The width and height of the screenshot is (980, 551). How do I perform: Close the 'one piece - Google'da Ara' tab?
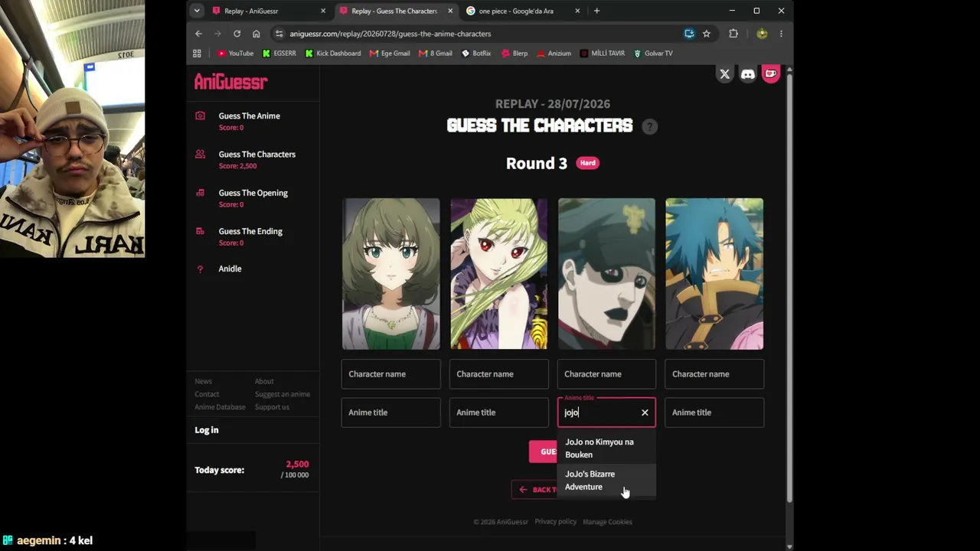coord(577,11)
